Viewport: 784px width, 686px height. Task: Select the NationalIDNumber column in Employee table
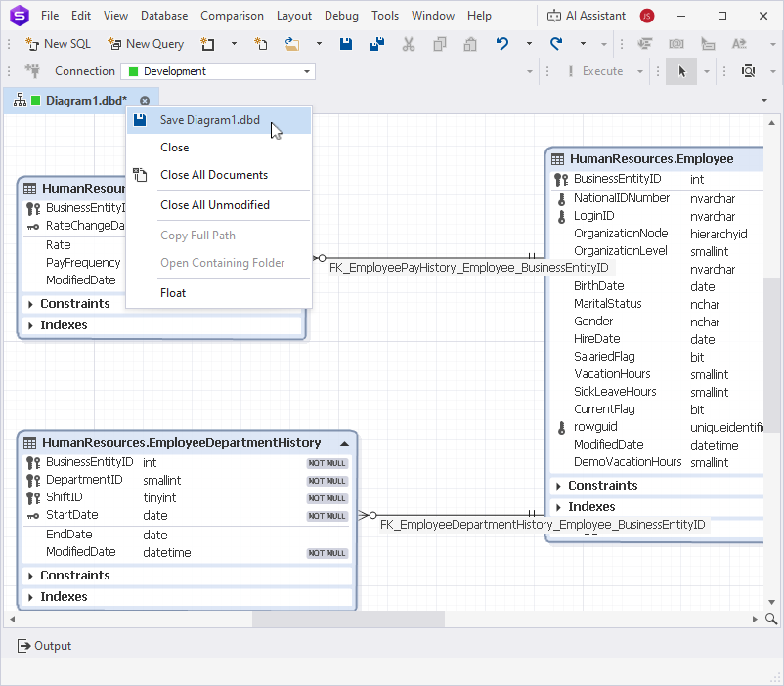tap(622, 198)
